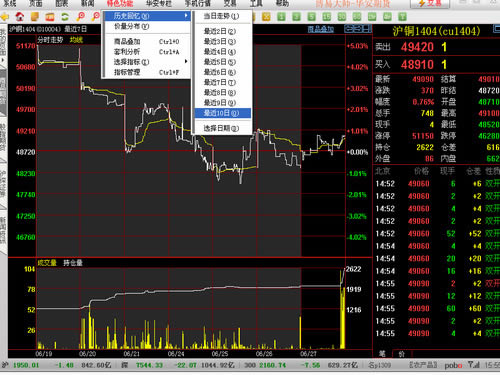500x375 pixels.
Task: Go to the red home icon
Action: click(x=20, y=16)
